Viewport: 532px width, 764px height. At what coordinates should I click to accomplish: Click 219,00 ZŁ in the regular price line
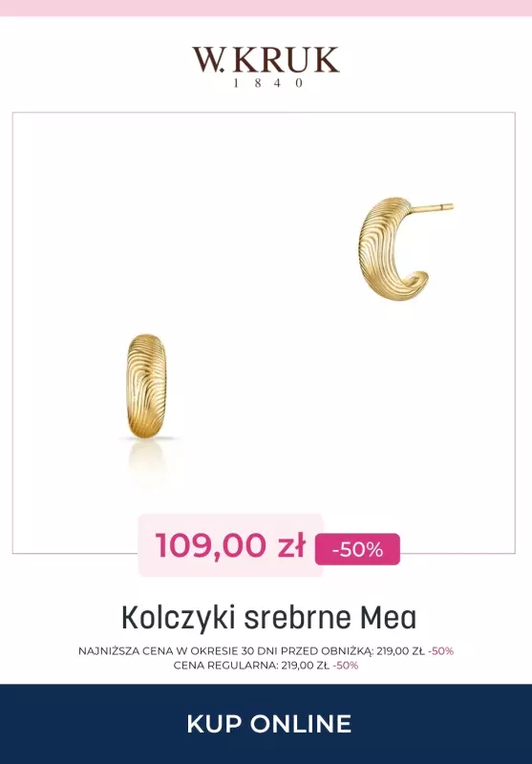pyautogui.click(x=306, y=666)
